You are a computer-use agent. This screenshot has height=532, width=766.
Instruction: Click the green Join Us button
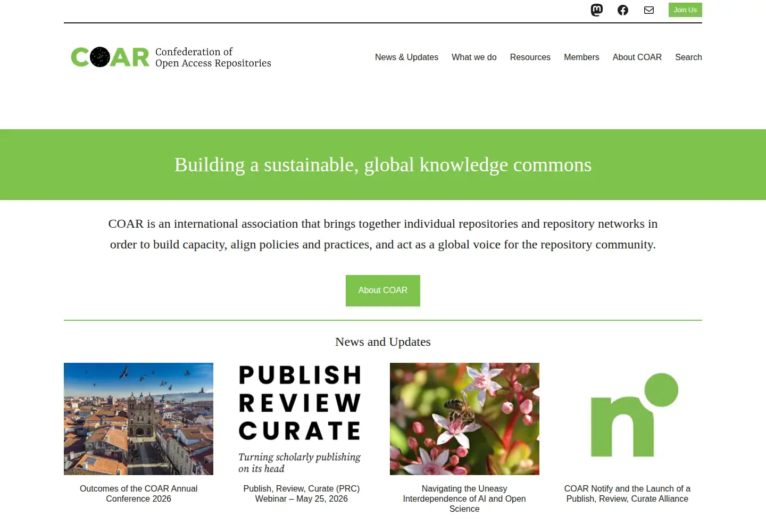tap(685, 10)
